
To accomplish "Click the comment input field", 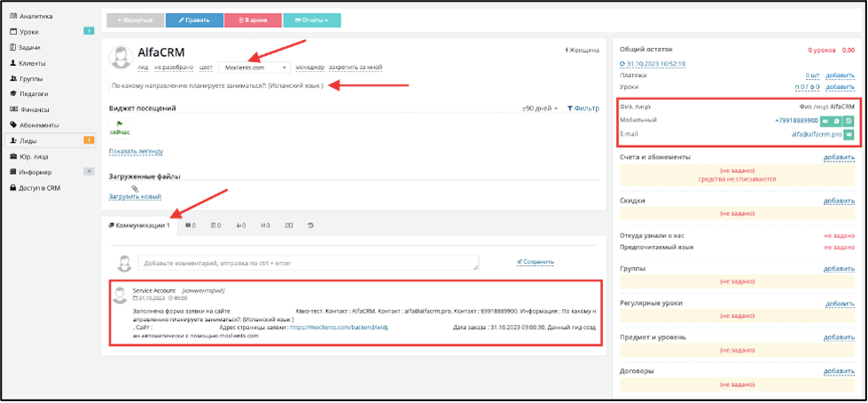I will coord(309,263).
